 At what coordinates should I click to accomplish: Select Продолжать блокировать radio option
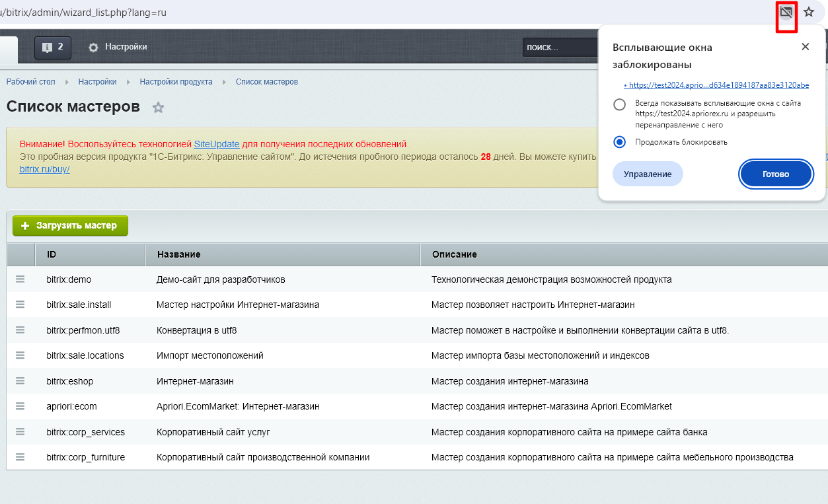[x=619, y=142]
